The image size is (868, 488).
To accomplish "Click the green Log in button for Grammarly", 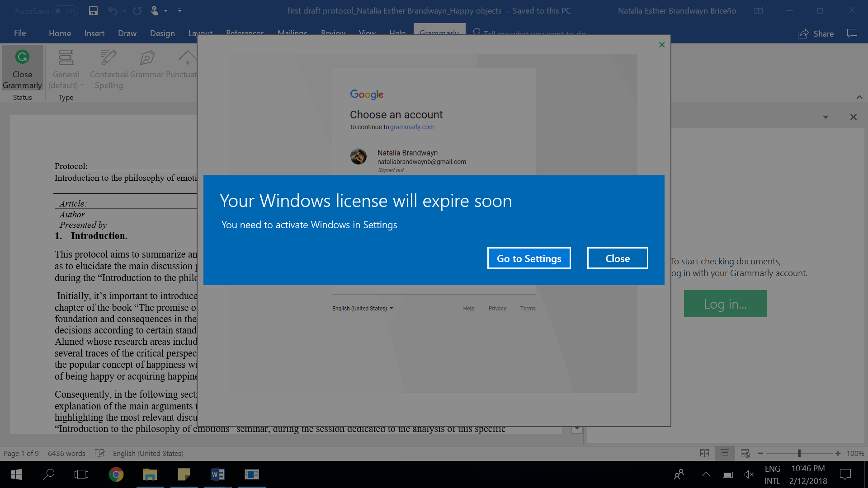I will (x=725, y=304).
